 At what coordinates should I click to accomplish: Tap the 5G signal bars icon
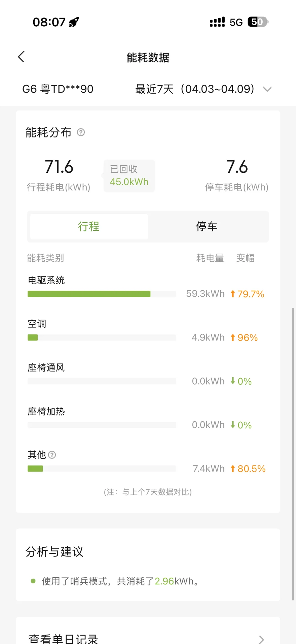click(217, 22)
